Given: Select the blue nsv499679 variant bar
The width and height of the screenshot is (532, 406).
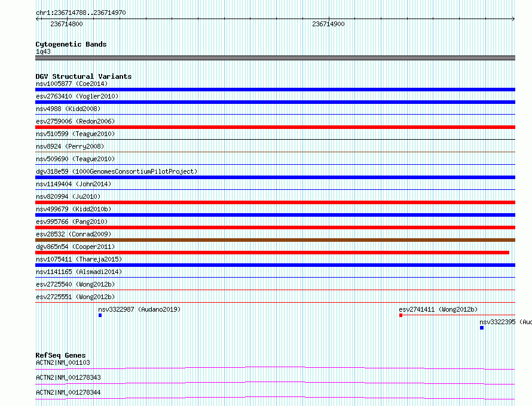Looking at the screenshot, I should pos(275,215).
